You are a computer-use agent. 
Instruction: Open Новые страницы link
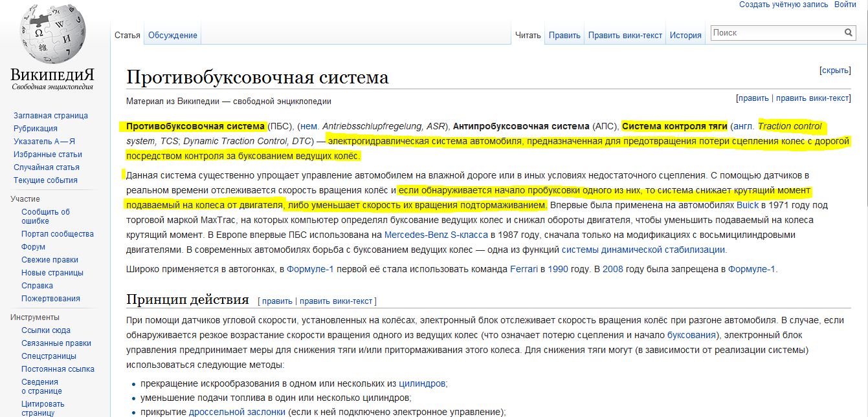(52, 273)
